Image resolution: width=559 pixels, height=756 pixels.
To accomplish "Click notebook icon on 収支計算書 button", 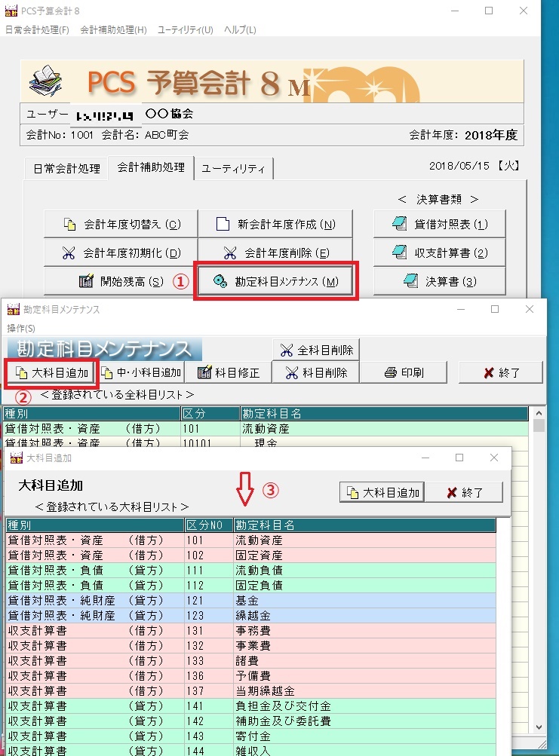I will pyautogui.click(x=399, y=252).
